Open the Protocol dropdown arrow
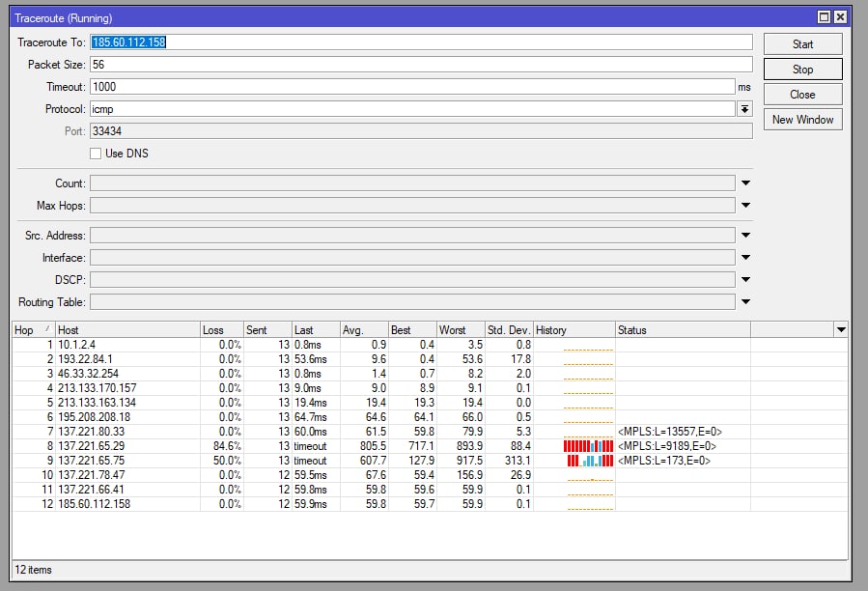Screen dimensions: 868x591 point(745,109)
